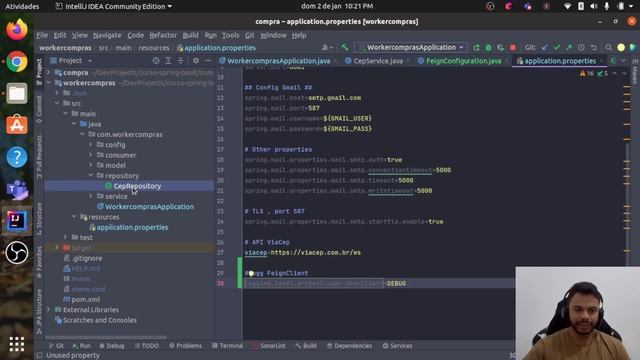Image resolution: width=640 pixels, height=360 pixels.
Task: Run WorkercomprasApplication with the green run icon
Action: (476, 47)
